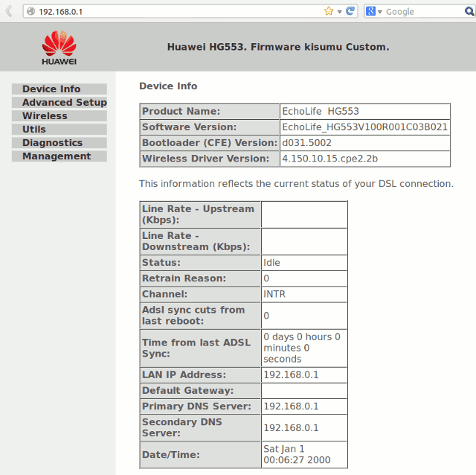Click the Line Rate - Upstream label
This screenshot has height=475, width=476.
click(200, 214)
